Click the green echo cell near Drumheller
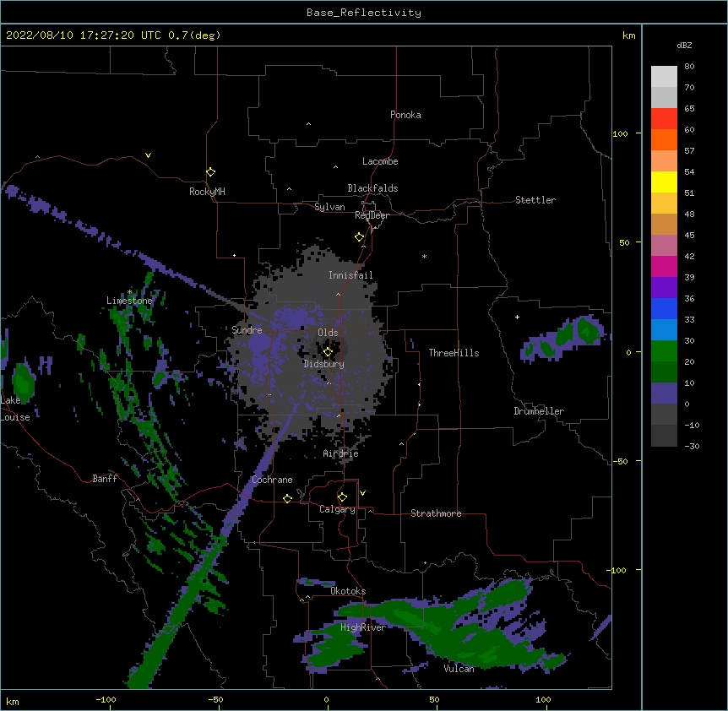728x711 pixels. (x=587, y=330)
